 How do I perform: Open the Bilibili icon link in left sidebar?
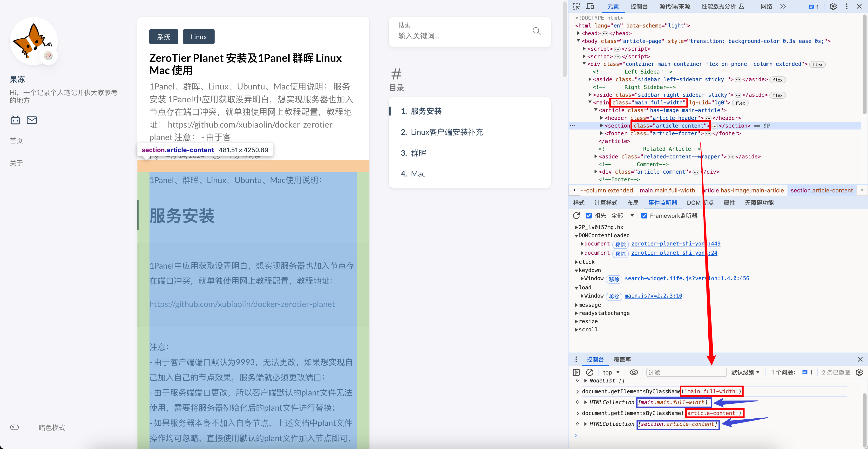[15, 120]
